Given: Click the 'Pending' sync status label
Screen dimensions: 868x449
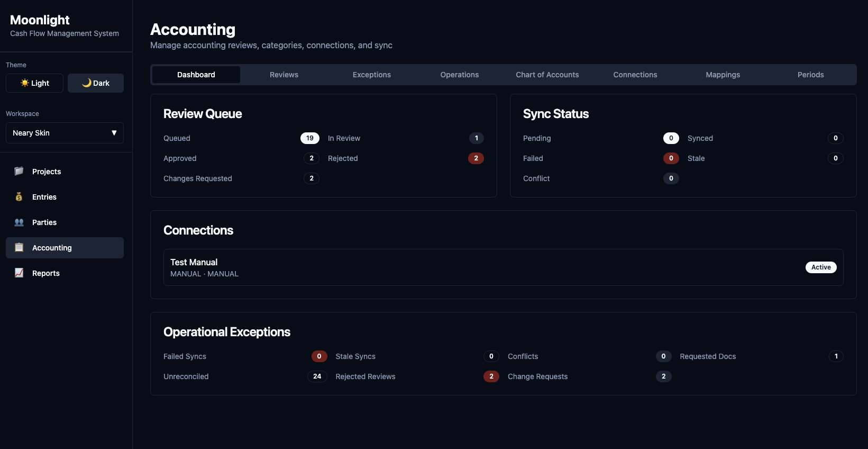Looking at the screenshot, I should coord(537,138).
